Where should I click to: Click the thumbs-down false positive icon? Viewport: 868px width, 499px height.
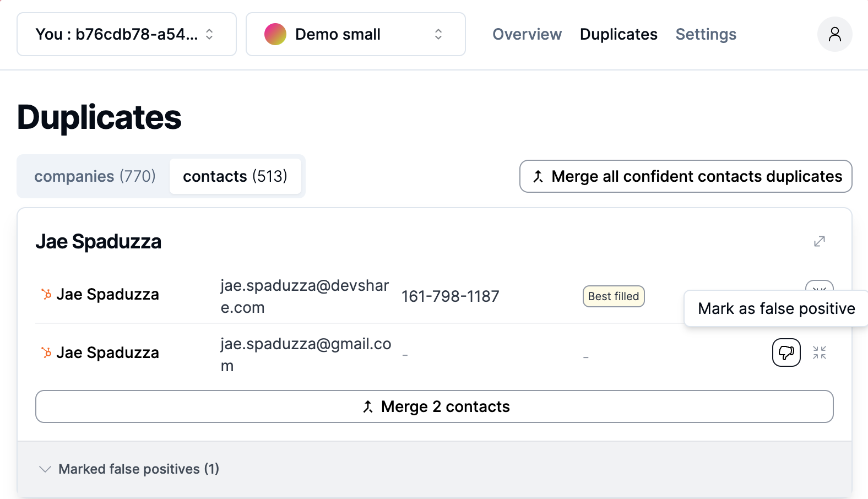pos(786,352)
